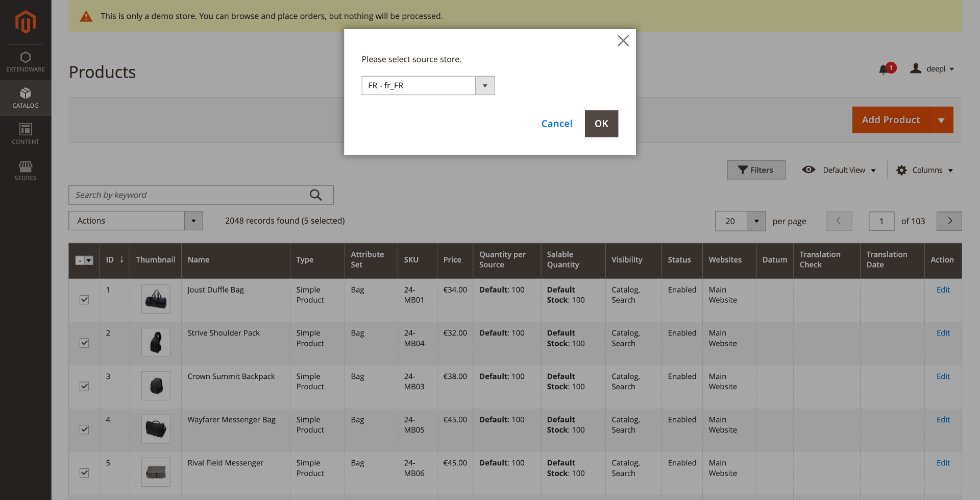
Task: Click the Magento logo icon
Action: [x=26, y=22]
